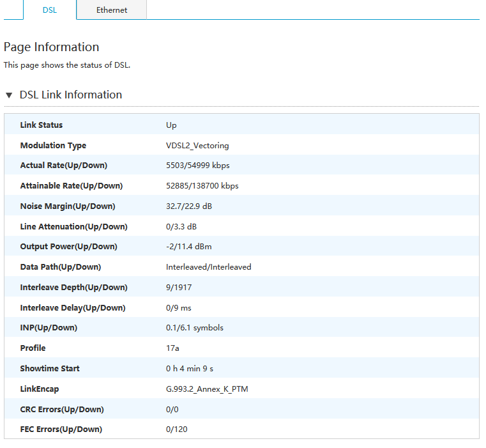Select the INP value 0.1/6.1 symbols

[195, 328]
